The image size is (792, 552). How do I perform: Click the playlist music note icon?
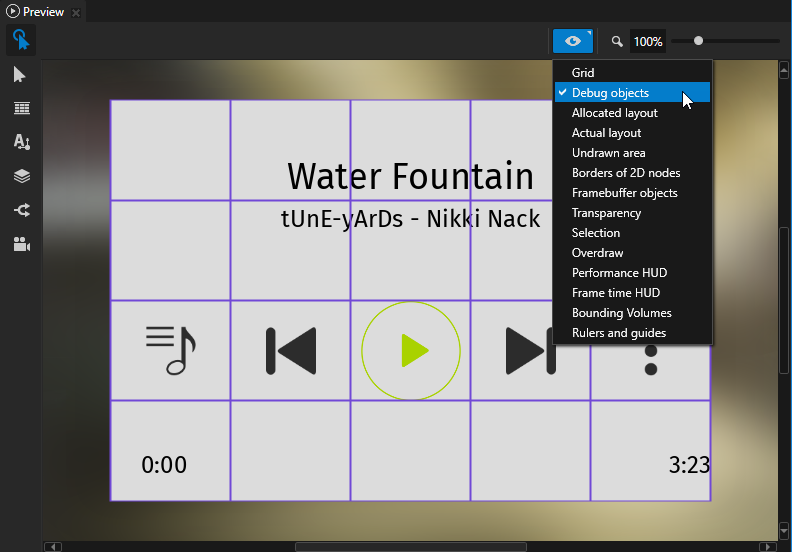(170, 350)
